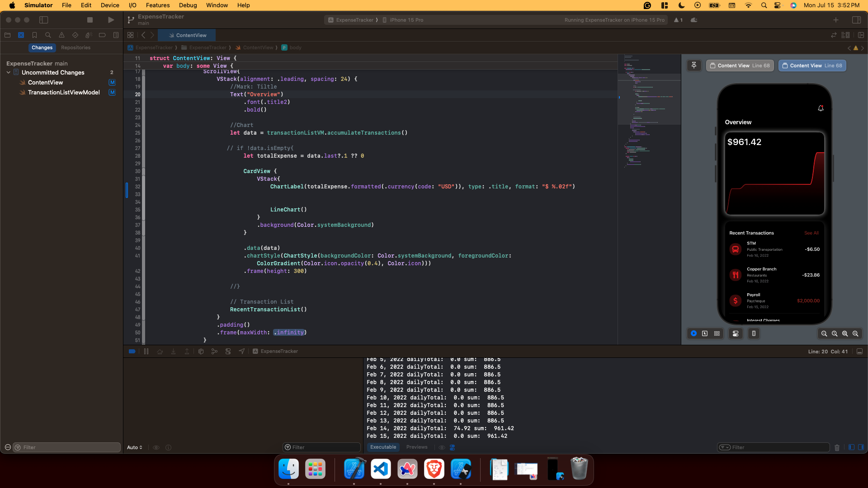Select first Content View Line 68 preview

(x=740, y=66)
